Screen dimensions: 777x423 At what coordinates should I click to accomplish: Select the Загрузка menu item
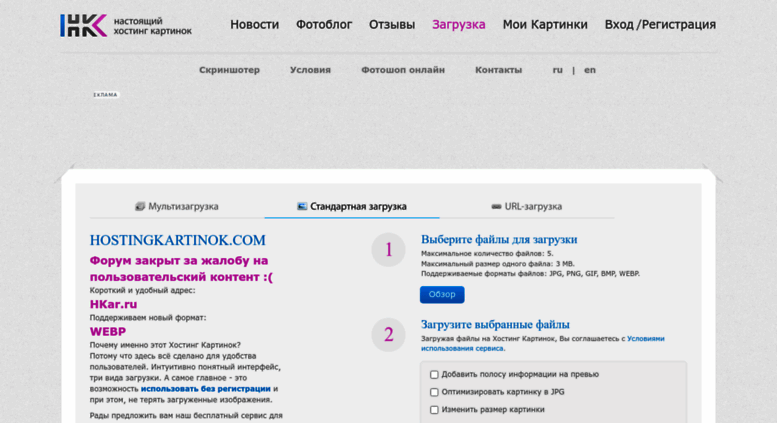click(459, 24)
